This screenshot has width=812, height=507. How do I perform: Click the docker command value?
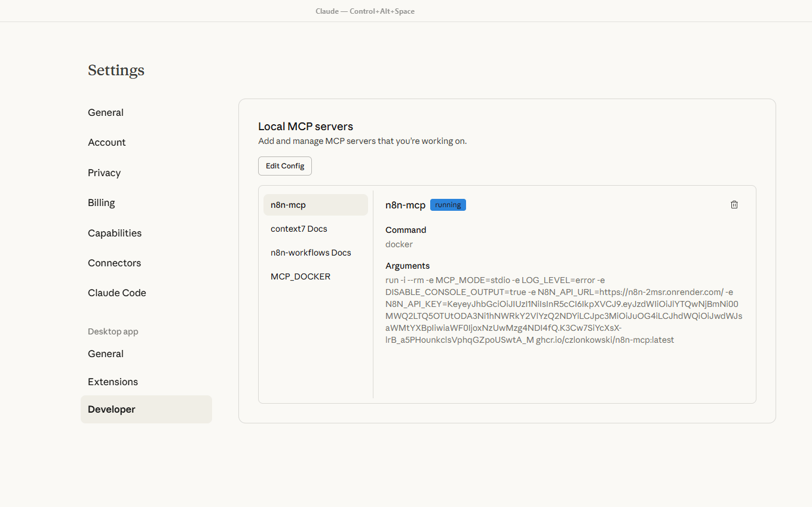(x=399, y=244)
